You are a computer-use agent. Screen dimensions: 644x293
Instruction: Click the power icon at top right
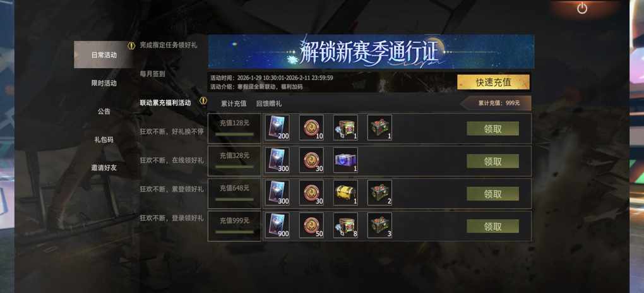582,8
